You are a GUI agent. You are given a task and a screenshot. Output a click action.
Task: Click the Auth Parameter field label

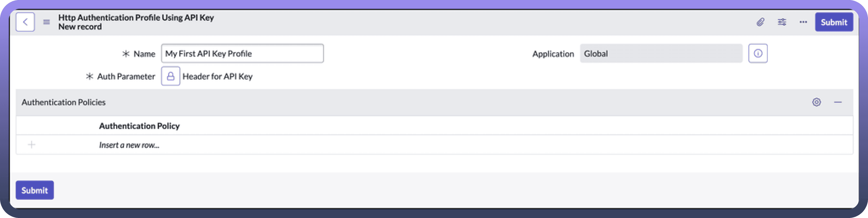[x=126, y=76]
